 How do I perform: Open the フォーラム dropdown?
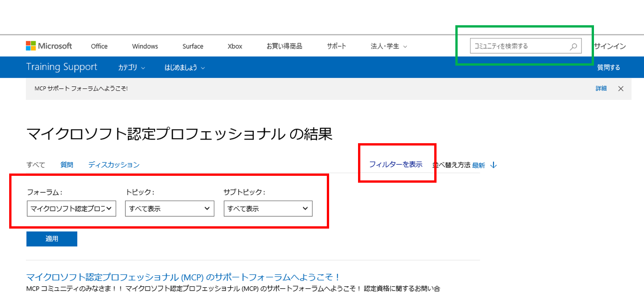coord(72,208)
